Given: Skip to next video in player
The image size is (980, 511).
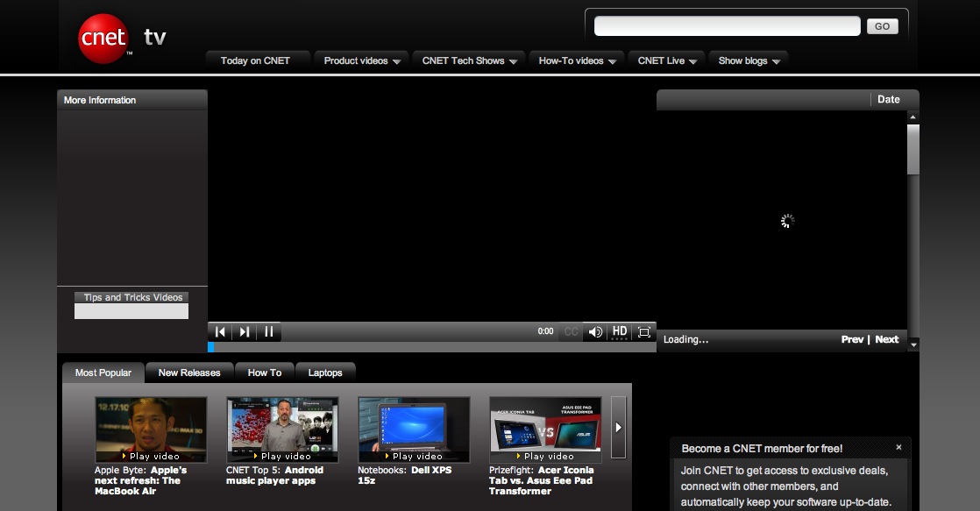Looking at the screenshot, I should pos(245,331).
